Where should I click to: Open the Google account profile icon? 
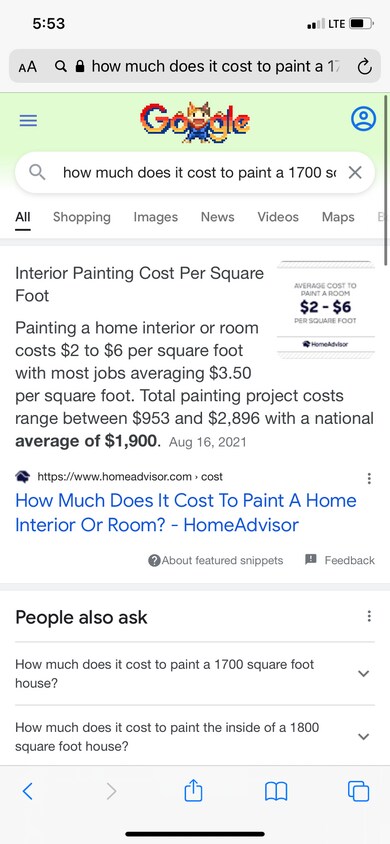tap(363, 119)
